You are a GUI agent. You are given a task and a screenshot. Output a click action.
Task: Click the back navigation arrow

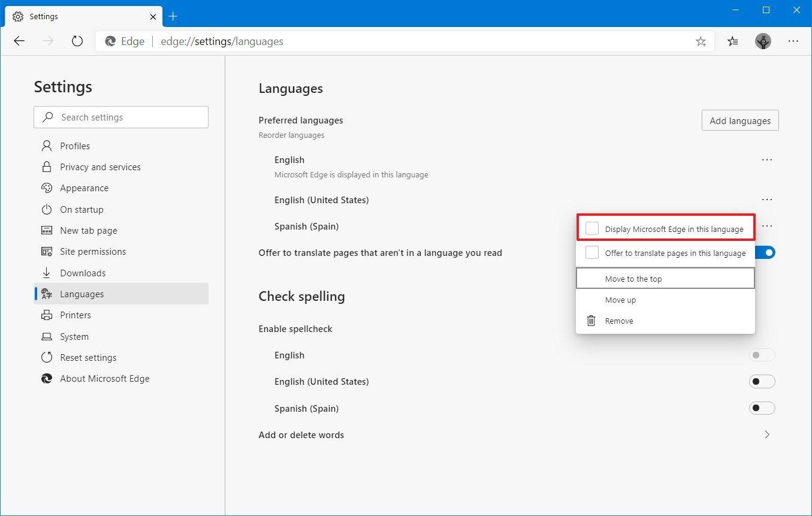(x=19, y=41)
